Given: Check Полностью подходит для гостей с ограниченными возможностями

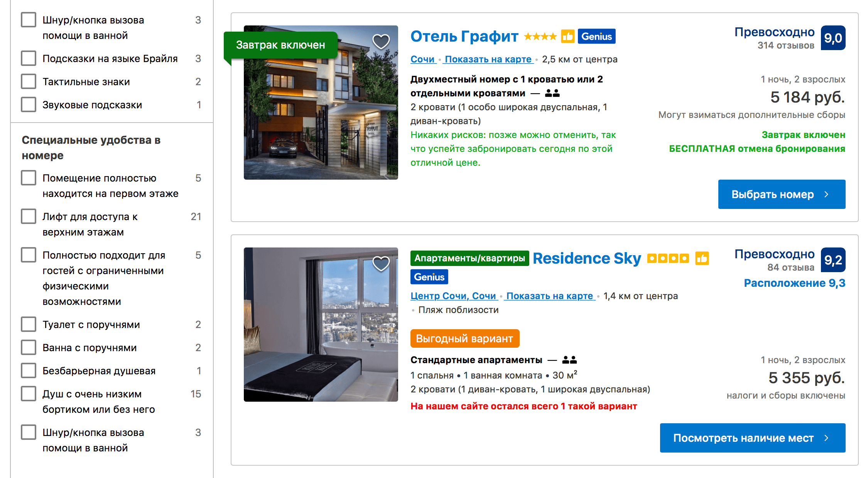Looking at the screenshot, I should pyautogui.click(x=29, y=255).
